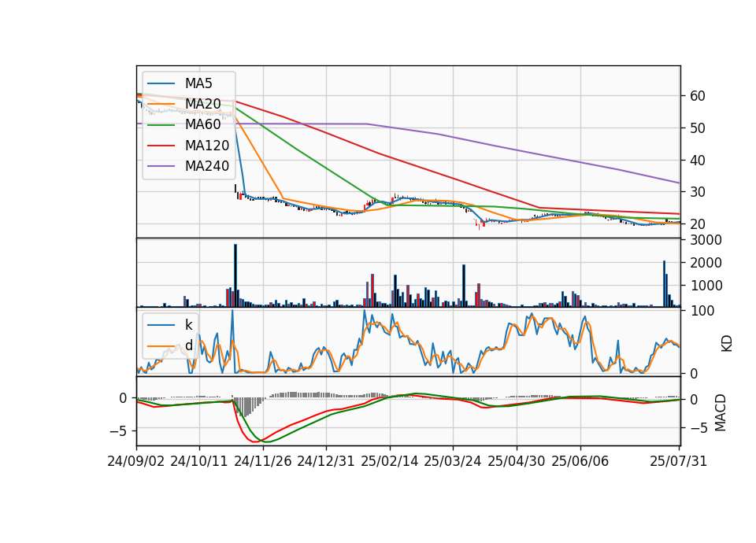Click the 25/02/14 date axis label

coord(390,461)
